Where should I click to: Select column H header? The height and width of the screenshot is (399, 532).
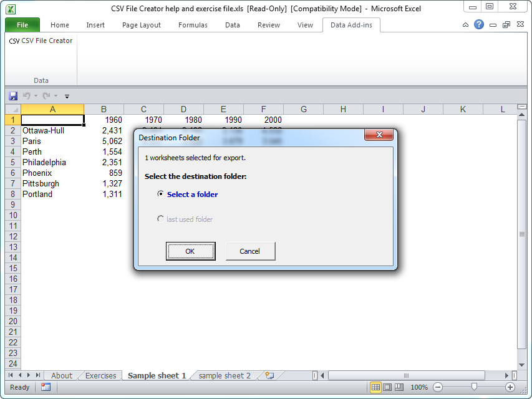click(x=344, y=109)
